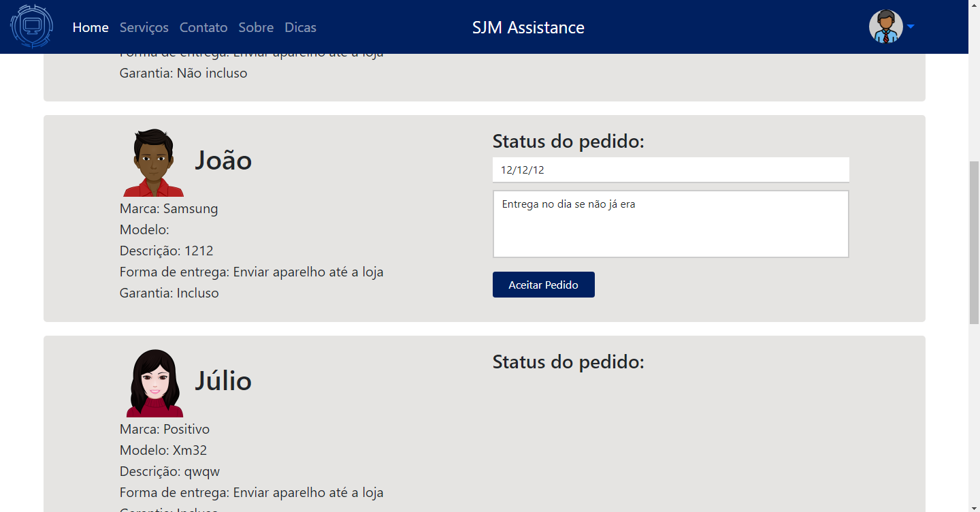
Task: Click the SJM computer logo icon
Action: coord(31,27)
